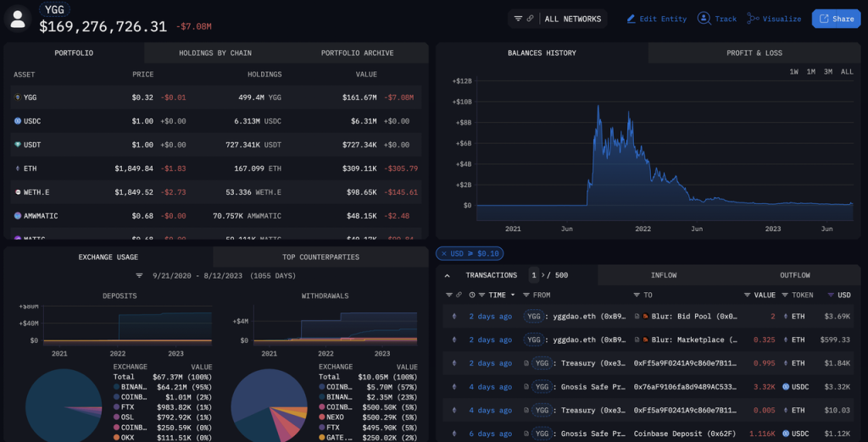Click the link icon next to network filter
The image size is (868, 442).
(x=530, y=19)
